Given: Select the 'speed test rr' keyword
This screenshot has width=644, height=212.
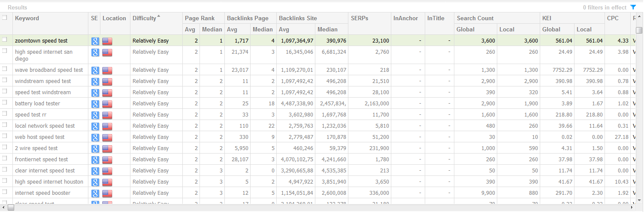Looking at the screenshot, I should tap(30, 115).
